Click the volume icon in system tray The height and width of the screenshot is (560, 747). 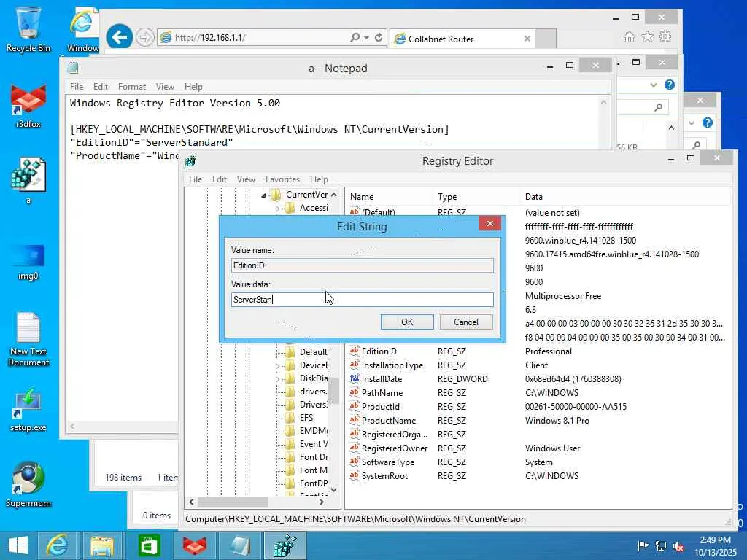tap(678, 545)
